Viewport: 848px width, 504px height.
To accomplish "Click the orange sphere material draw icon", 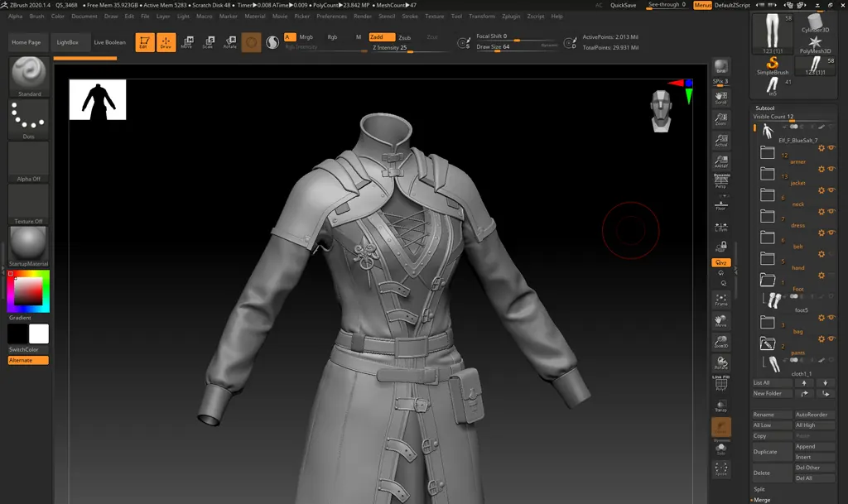I will click(x=251, y=42).
